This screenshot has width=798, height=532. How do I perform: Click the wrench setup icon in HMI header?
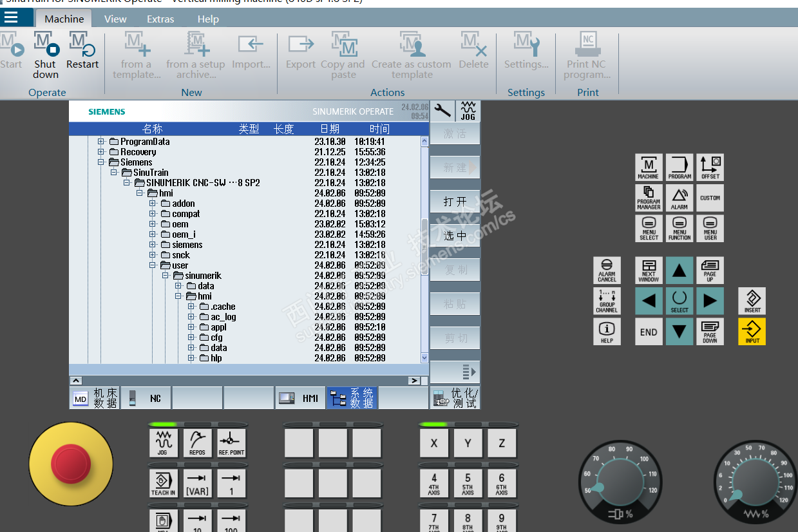(x=442, y=111)
